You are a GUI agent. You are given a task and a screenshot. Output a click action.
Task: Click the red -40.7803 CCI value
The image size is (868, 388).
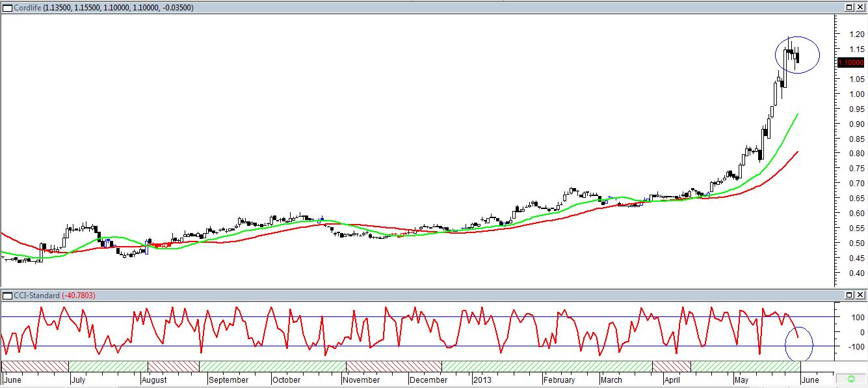[x=79, y=296]
